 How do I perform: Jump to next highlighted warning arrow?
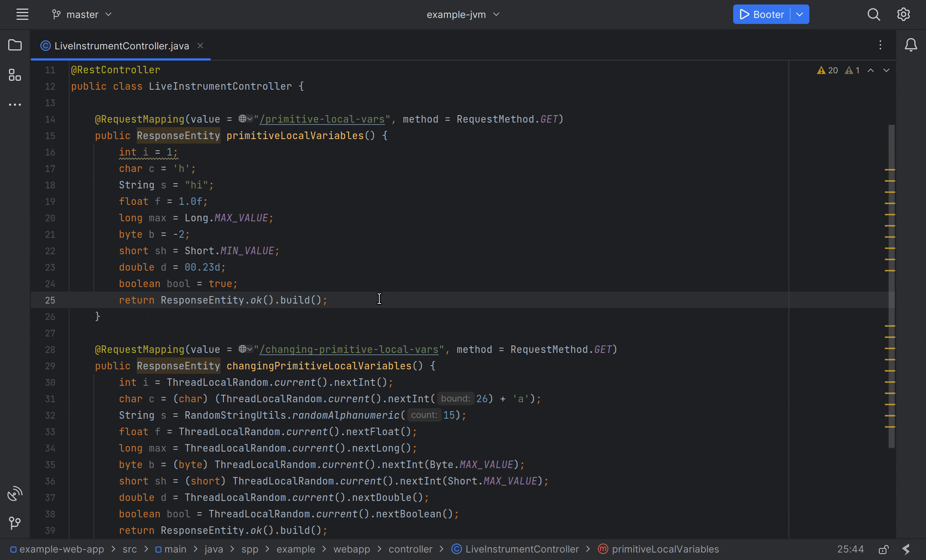[886, 70]
